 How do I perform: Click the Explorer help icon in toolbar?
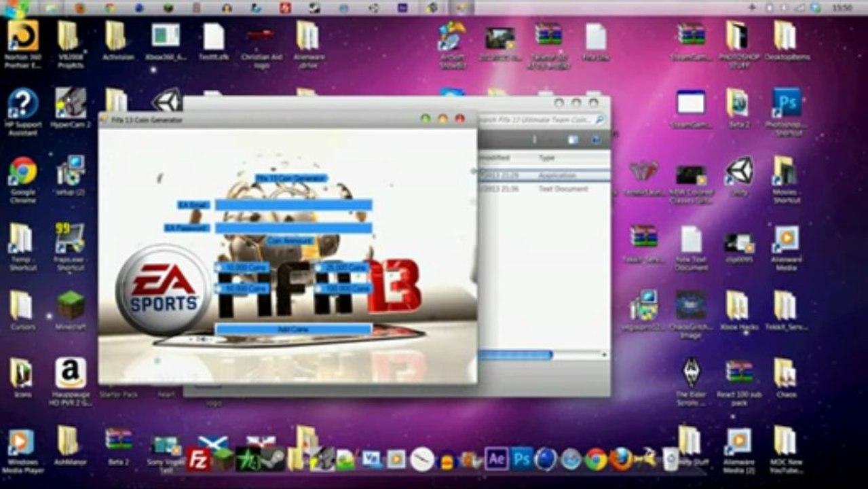point(596,139)
